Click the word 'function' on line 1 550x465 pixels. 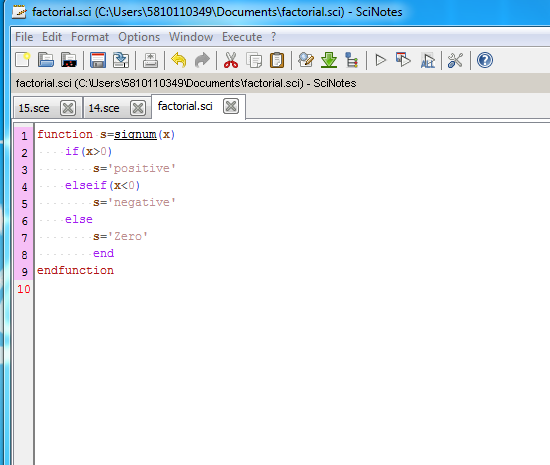click(65, 134)
